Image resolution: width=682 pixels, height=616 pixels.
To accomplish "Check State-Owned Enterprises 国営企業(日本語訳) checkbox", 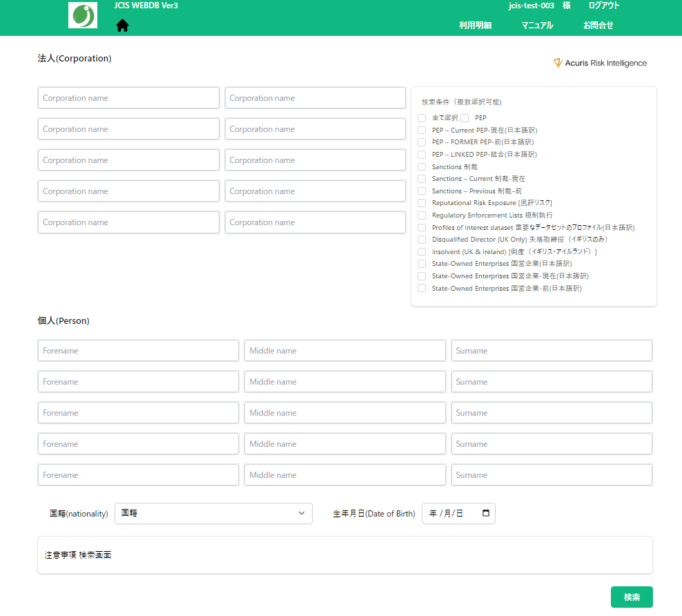I will click(422, 264).
